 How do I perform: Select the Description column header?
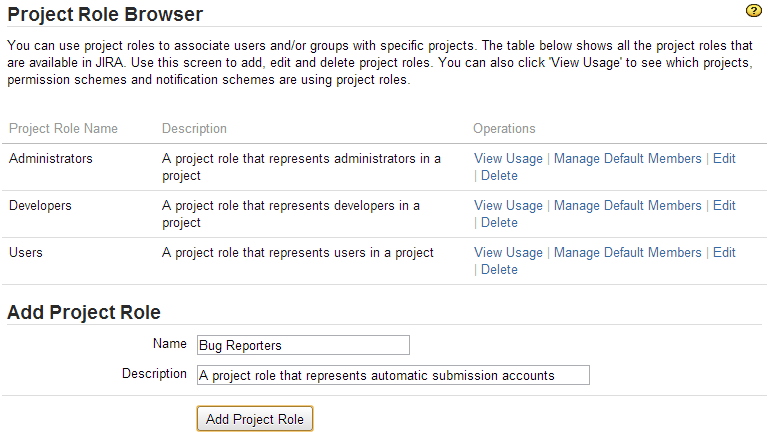point(194,128)
